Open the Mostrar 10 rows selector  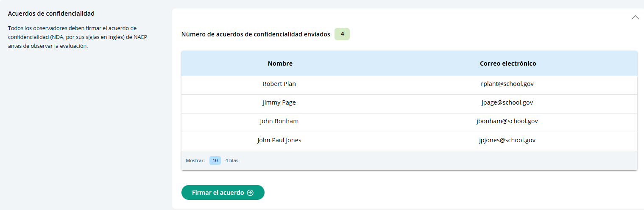pyautogui.click(x=215, y=160)
